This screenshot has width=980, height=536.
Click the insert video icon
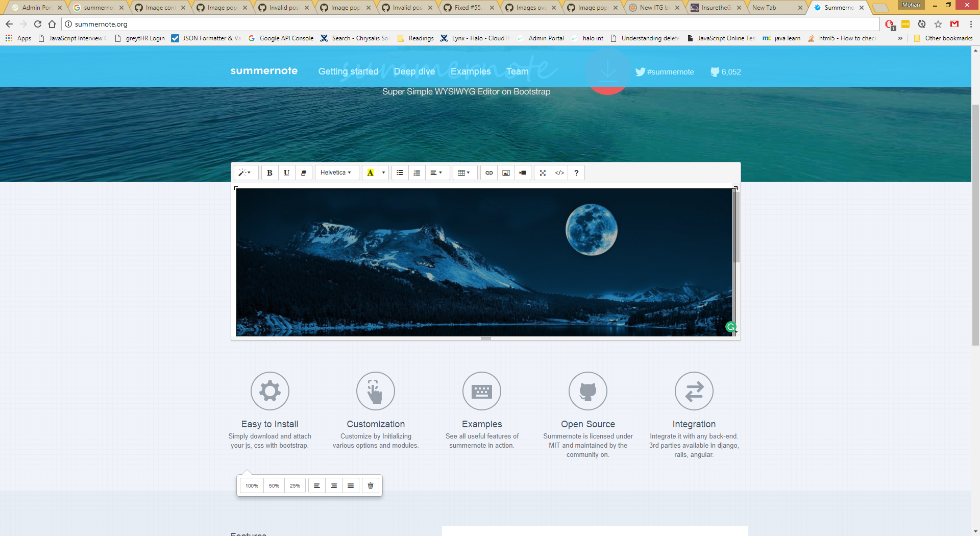[x=523, y=173]
